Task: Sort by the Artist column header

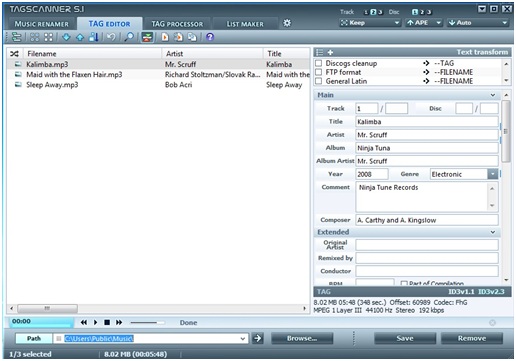Action: tap(213, 54)
